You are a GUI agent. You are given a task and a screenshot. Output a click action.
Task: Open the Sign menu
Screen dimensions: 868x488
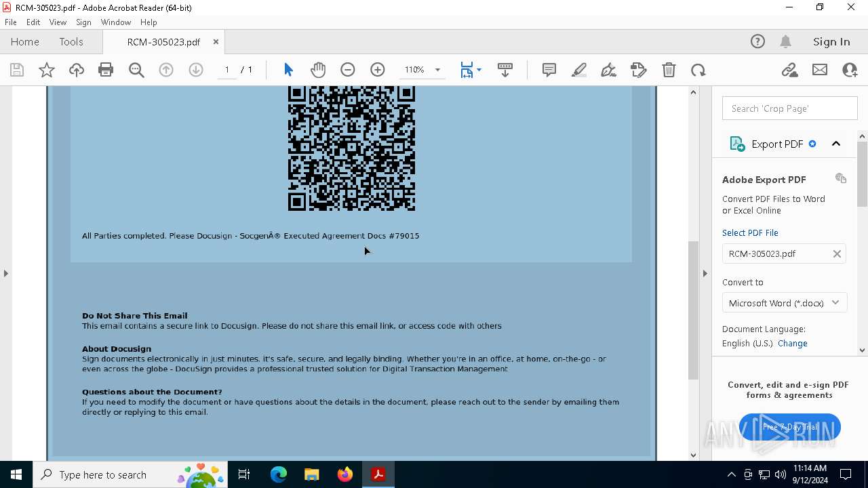83,22
